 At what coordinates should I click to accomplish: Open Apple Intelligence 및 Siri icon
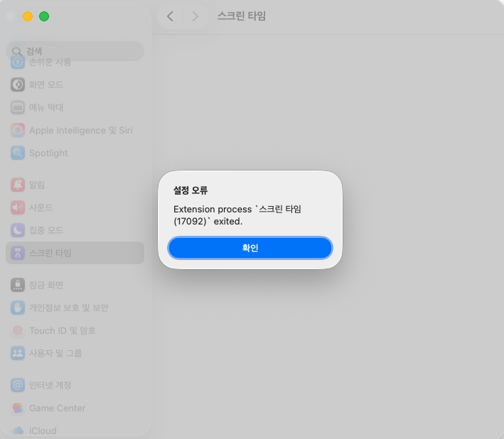point(18,130)
